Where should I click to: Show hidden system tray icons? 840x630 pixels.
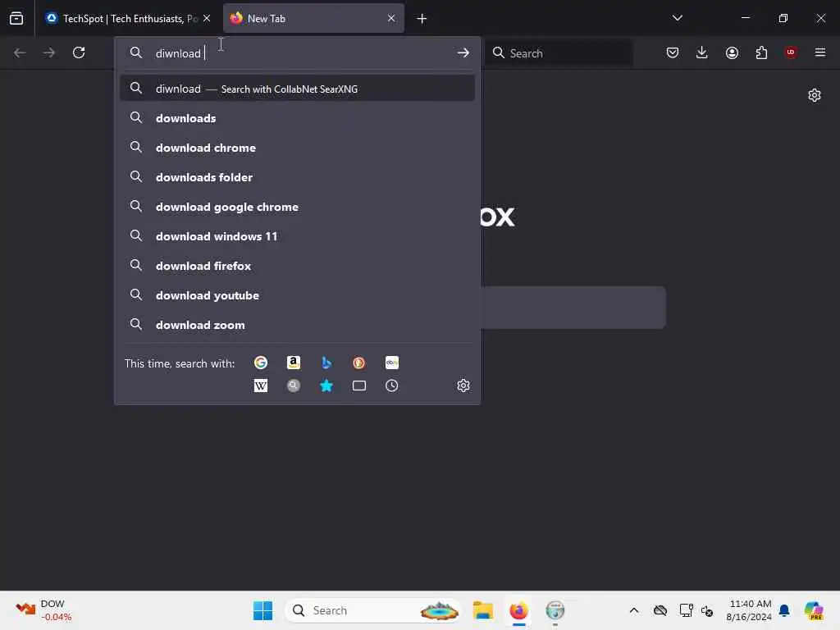(x=634, y=610)
